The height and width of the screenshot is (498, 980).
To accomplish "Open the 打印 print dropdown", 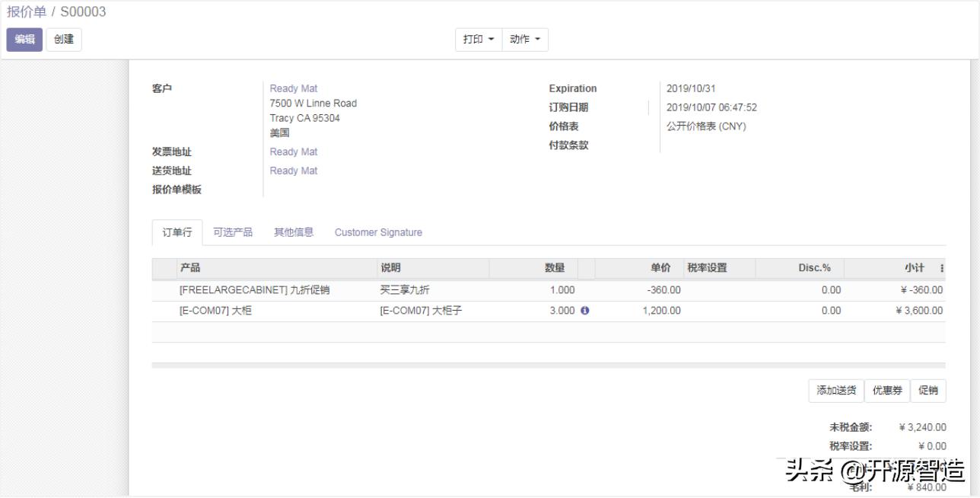I will click(478, 39).
